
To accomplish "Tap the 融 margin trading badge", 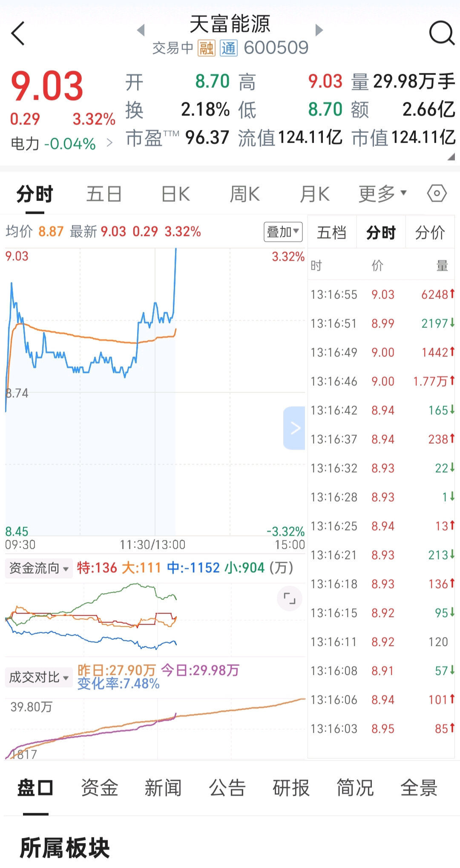I will coord(207,48).
